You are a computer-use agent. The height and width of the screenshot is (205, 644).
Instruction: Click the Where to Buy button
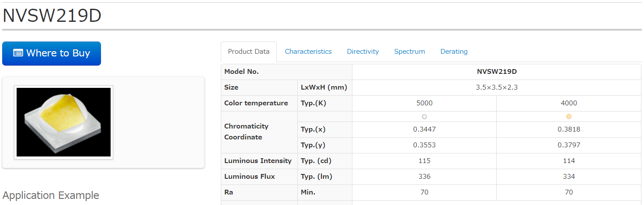click(52, 53)
